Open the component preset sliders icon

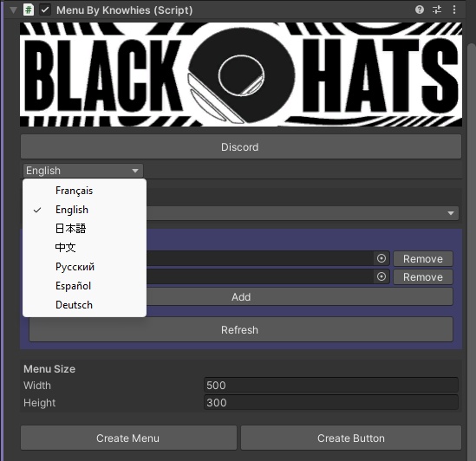click(437, 10)
